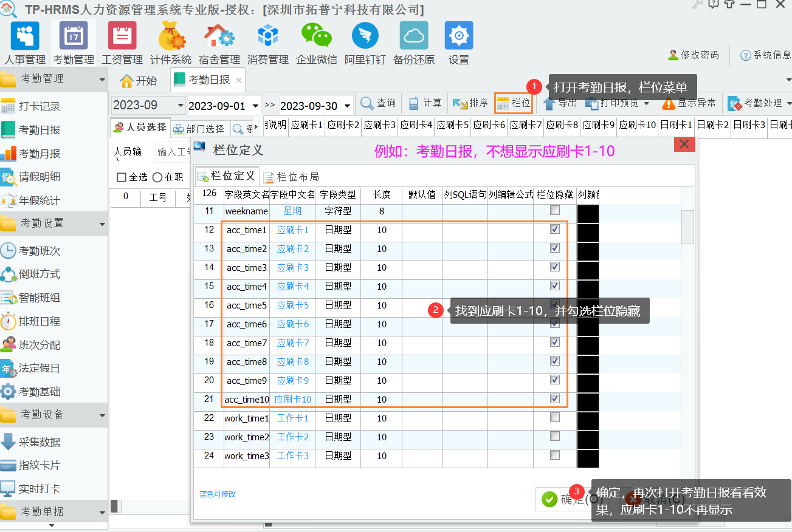This screenshot has height=532, width=792.
Task: Click the 计算 calculator toolbar icon
Action: click(425, 103)
